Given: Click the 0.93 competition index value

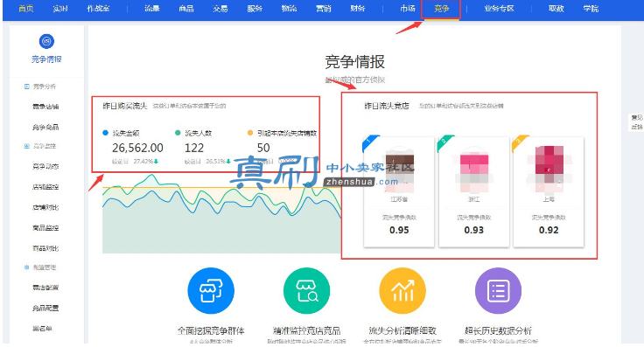Looking at the screenshot, I should 474,230.
